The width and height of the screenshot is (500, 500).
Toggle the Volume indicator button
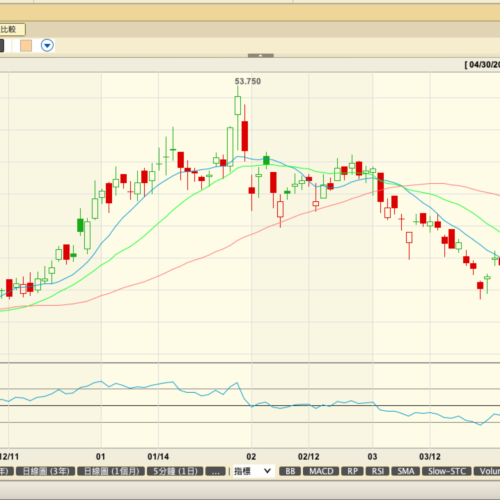[487, 471]
